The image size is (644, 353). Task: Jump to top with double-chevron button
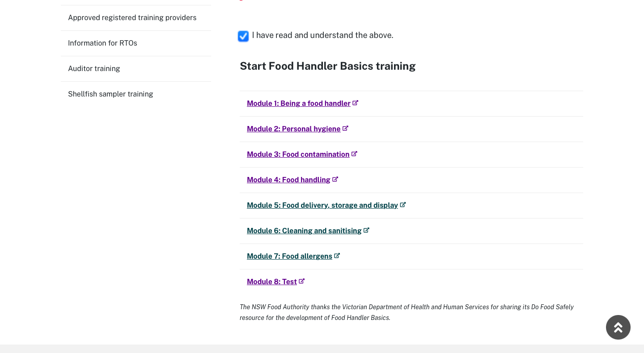pos(618,328)
